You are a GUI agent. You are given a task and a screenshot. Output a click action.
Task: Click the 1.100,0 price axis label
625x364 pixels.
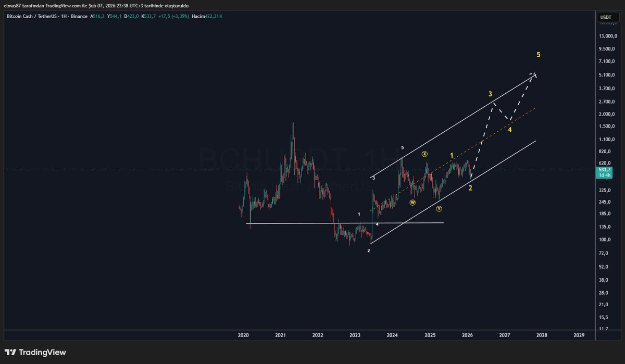click(607, 139)
